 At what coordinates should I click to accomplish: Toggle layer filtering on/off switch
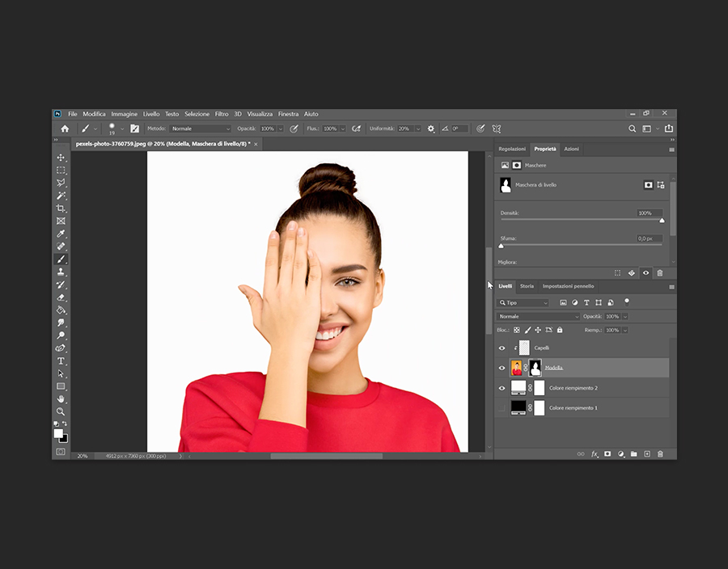[627, 302]
